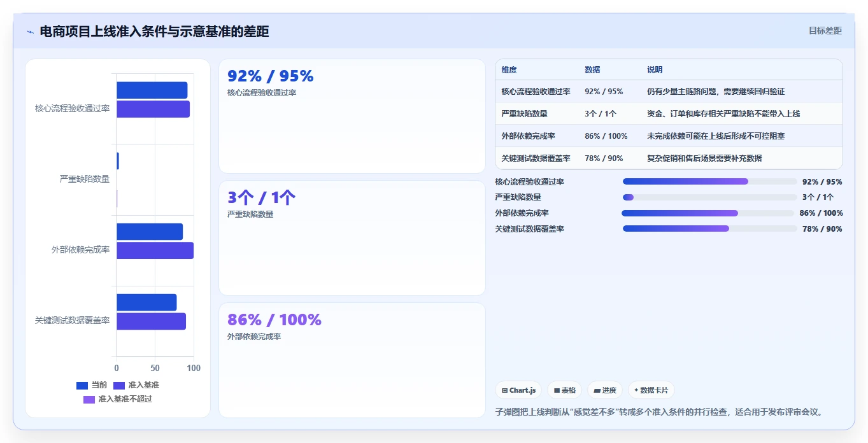
Task: Click the 严重缺陷数量 progress bar
Action: [709, 197]
